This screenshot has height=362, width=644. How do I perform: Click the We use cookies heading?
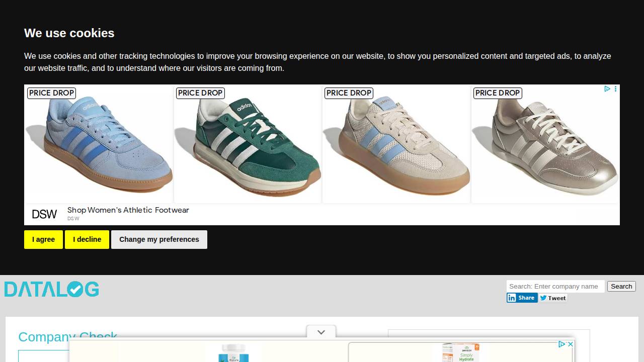[x=69, y=33]
